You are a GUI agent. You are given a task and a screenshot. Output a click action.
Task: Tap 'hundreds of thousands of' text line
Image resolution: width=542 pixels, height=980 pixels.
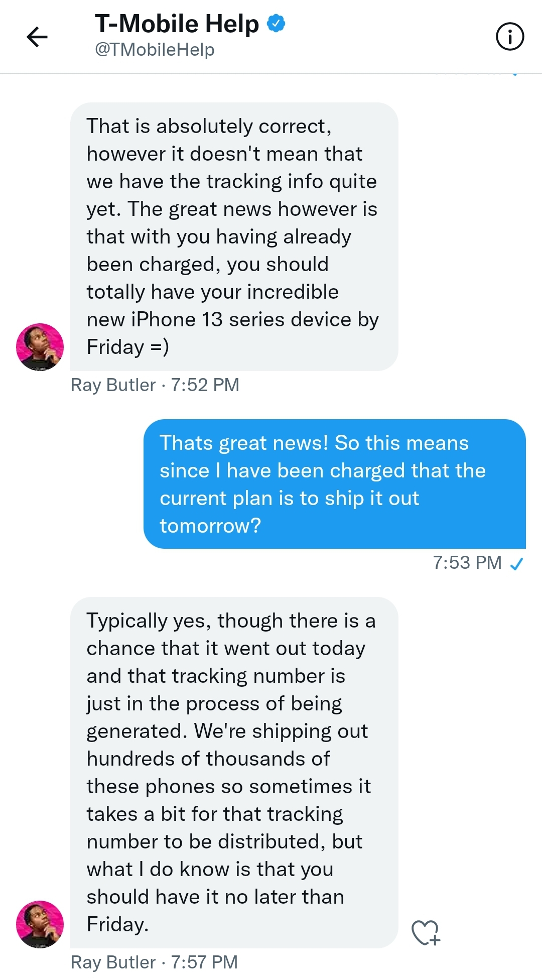[208, 759]
